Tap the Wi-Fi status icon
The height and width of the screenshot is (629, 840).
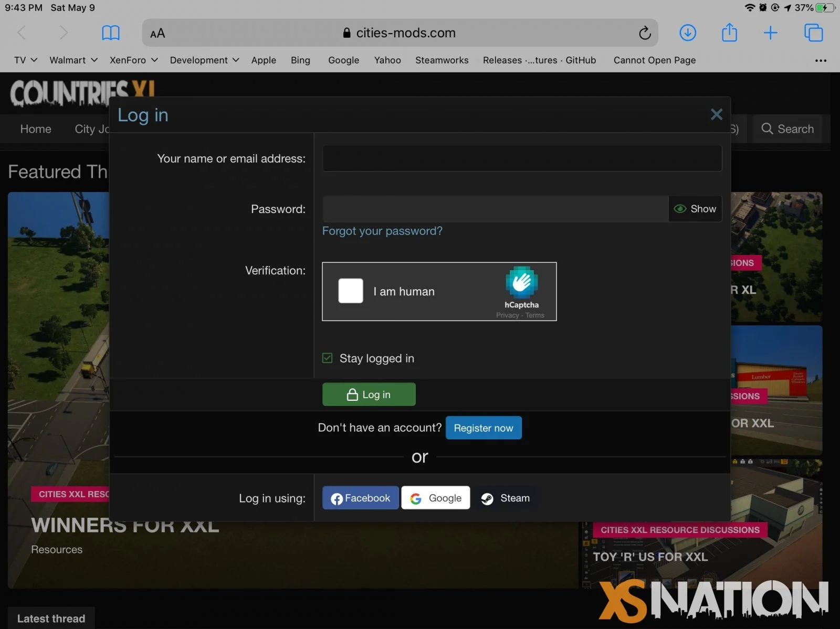750,7
